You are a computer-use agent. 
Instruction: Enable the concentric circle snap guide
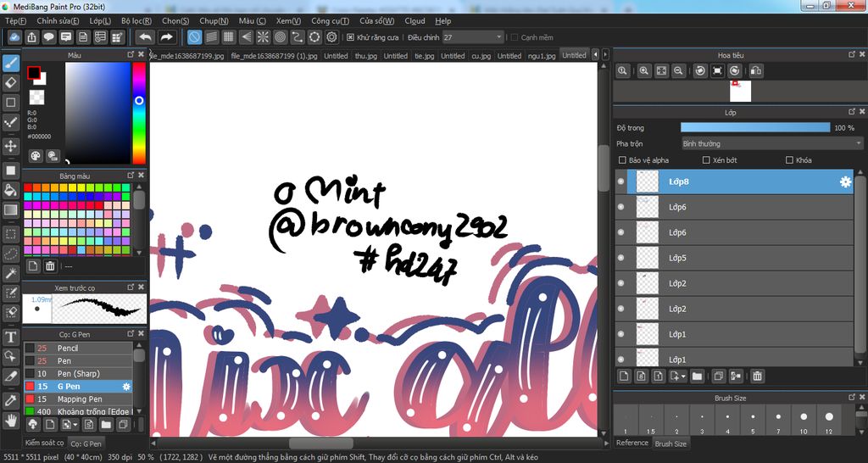click(x=280, y=37)
